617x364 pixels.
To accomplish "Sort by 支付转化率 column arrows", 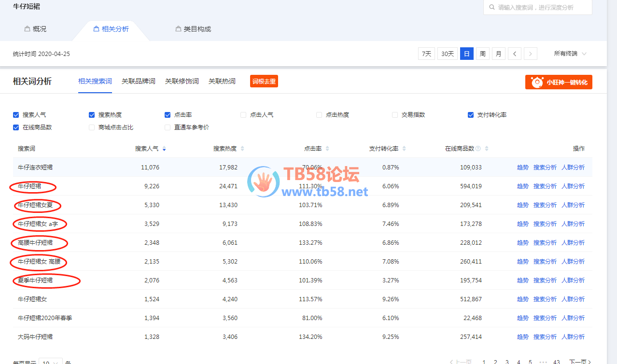I will point(404,149).
